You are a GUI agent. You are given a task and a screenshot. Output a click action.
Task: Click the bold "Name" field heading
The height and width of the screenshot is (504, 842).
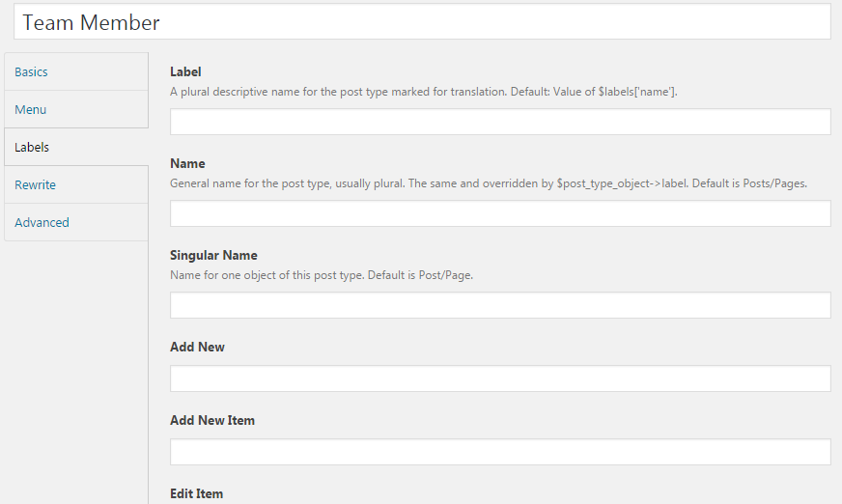(187, 164)
